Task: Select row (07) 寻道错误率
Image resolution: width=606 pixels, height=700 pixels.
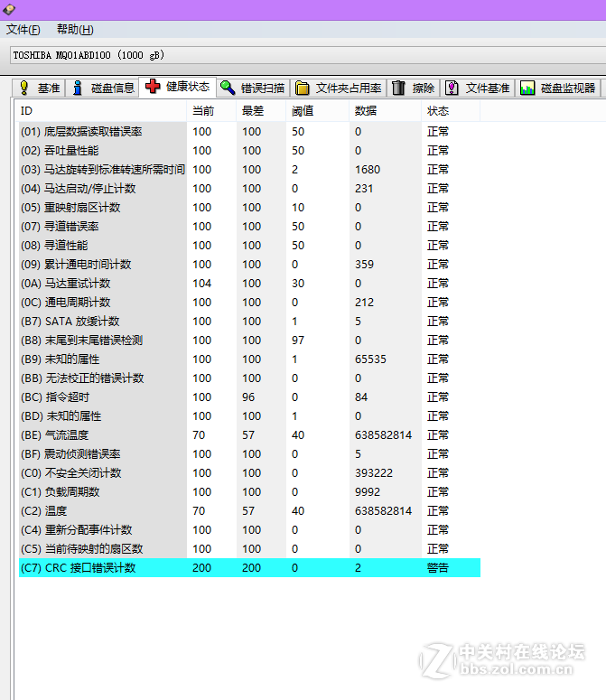Action: tap(249, 227)
